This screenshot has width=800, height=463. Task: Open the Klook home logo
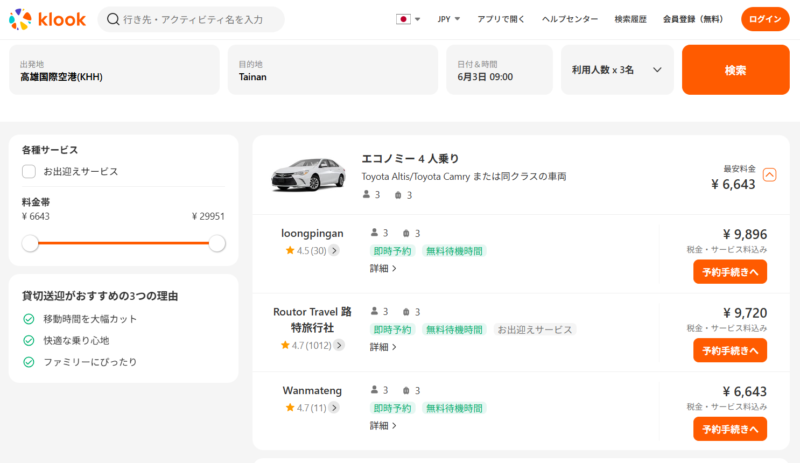(x=47, y=19)
